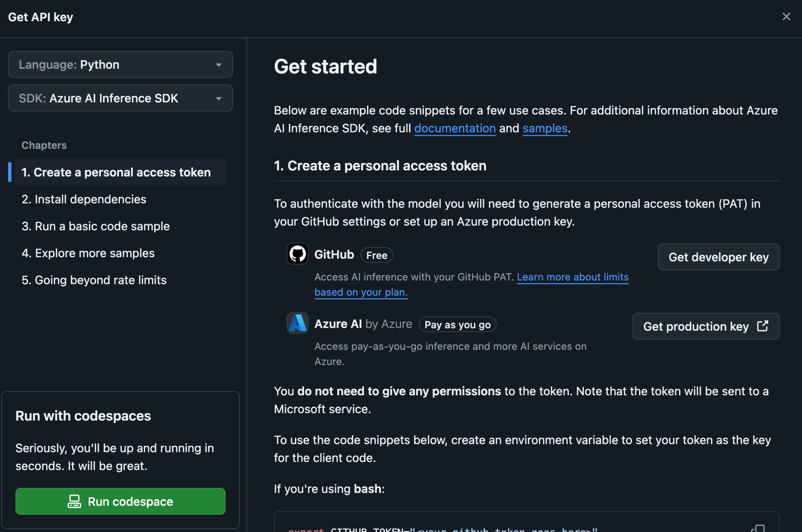Close the Get API key dialog

tap(786, 16)
